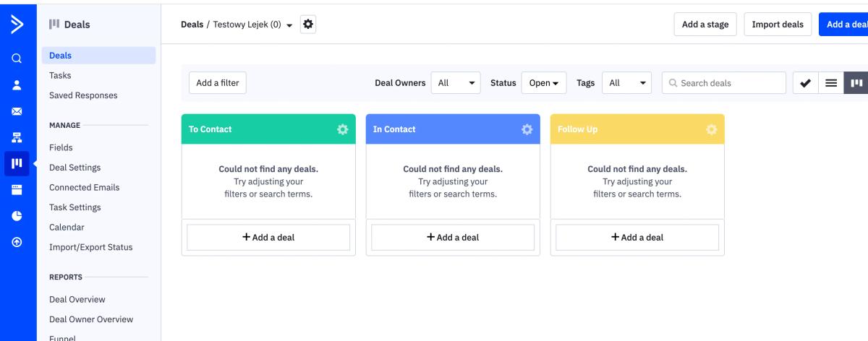Open Calendar in sidebar
This screenshot has height=341, width=868.
point(67,227)
